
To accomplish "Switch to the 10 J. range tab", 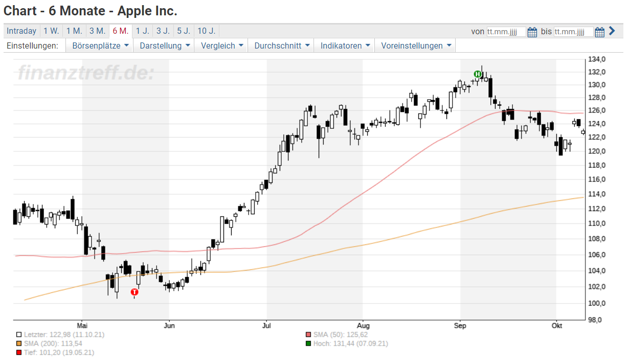I will (x=206, y=31).
